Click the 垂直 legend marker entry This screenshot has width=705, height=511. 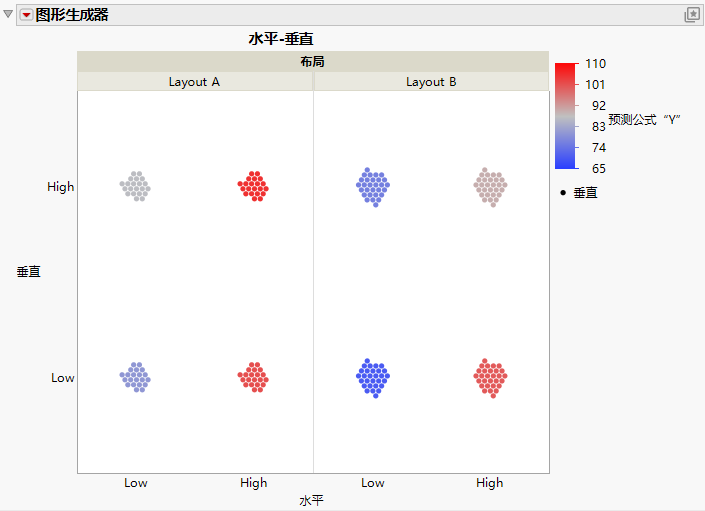pyautogui.click(x=579, y=193)
